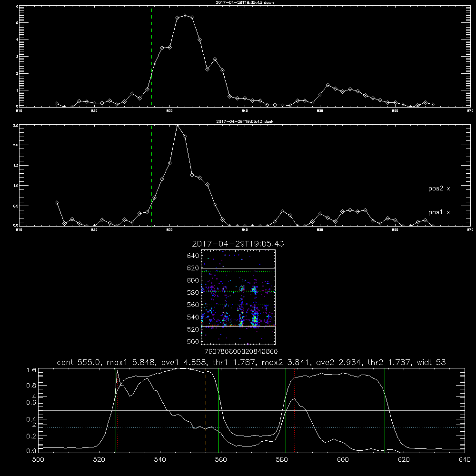Click the green vertical line near 559 in bottom plot

pos(218,410)
